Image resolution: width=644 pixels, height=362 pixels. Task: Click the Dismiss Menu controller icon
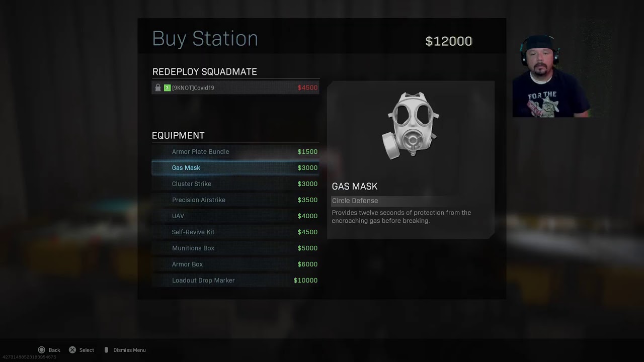106,350
